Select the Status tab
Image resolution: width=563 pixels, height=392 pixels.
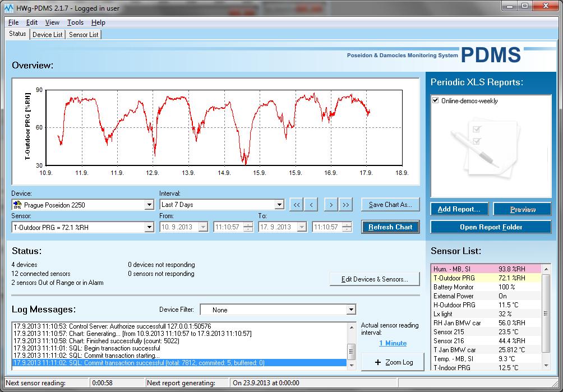coord(17,34)
